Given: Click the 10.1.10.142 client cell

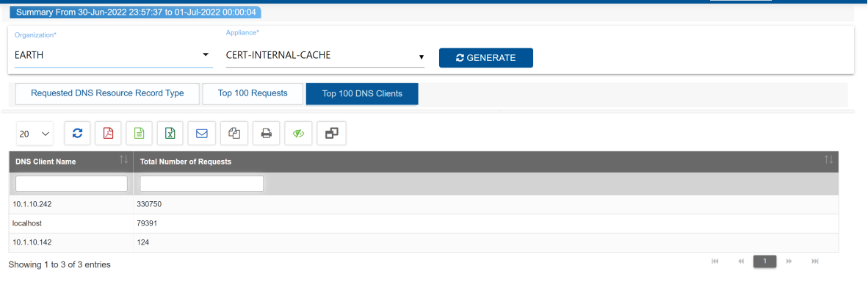Looking at the screenshot, I should [x=70, y=242].
